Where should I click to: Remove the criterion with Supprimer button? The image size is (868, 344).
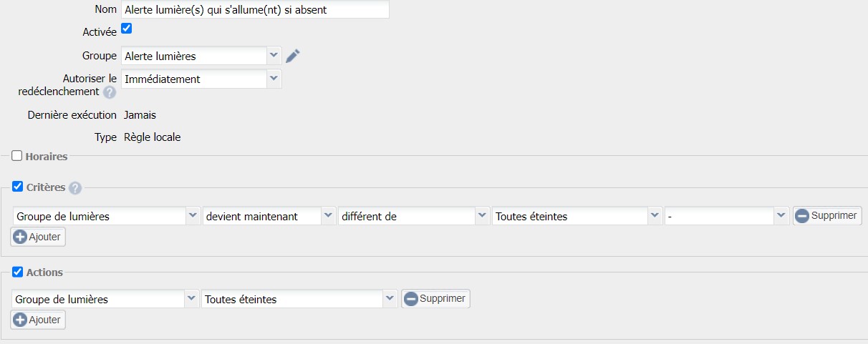tap(826, 215)
